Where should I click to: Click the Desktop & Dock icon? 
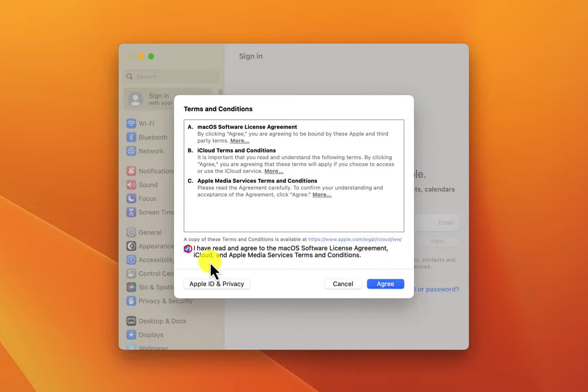131,321
